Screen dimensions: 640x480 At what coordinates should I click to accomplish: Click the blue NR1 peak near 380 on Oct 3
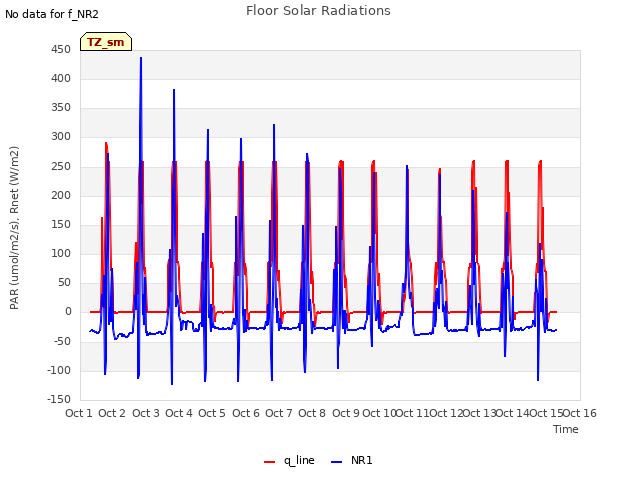coord(174,90)
